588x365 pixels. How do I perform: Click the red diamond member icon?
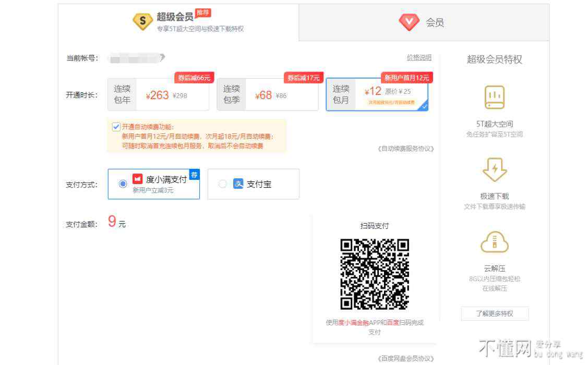(409, 22)
